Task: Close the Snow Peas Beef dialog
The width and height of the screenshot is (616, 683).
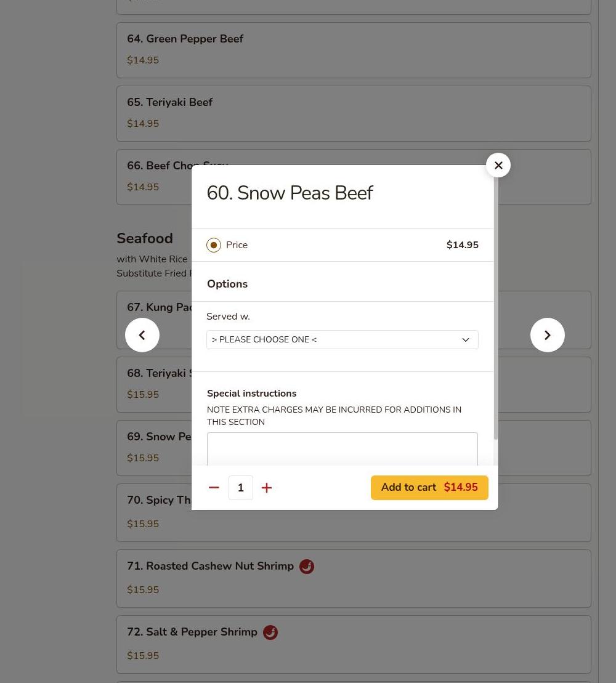Action: tap(498, 165)
